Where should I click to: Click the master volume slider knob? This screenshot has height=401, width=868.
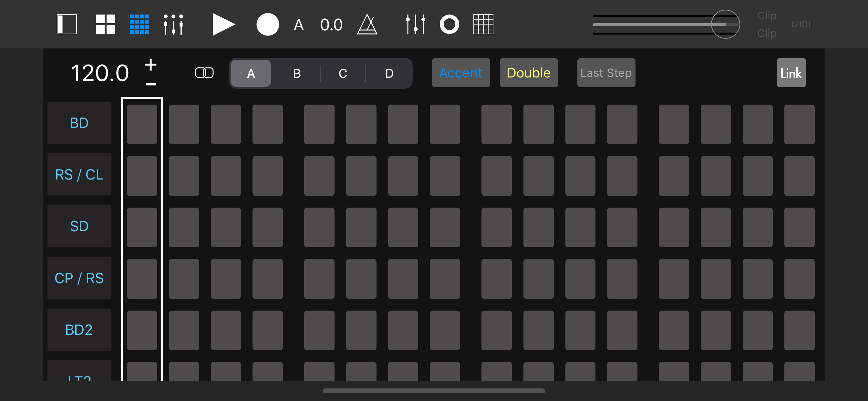point(725,24)
